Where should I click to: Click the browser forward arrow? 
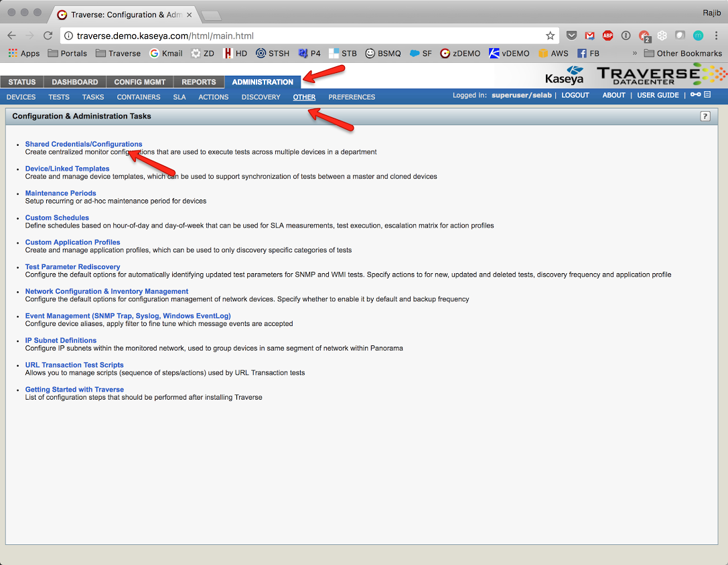click(x=29, y=35)
